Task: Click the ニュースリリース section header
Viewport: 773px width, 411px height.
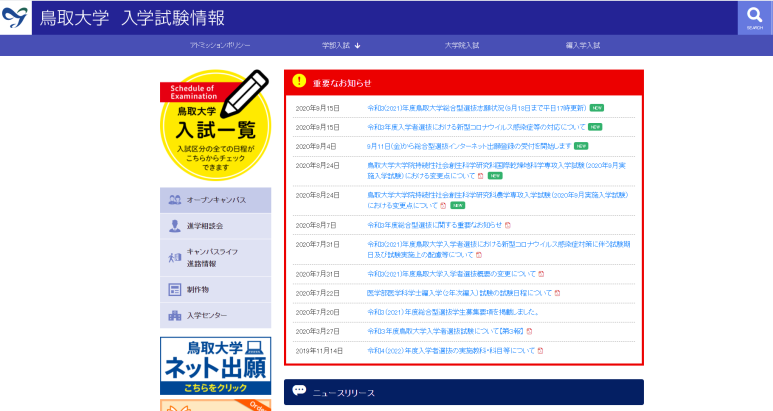Action: [x=464, y=392]
